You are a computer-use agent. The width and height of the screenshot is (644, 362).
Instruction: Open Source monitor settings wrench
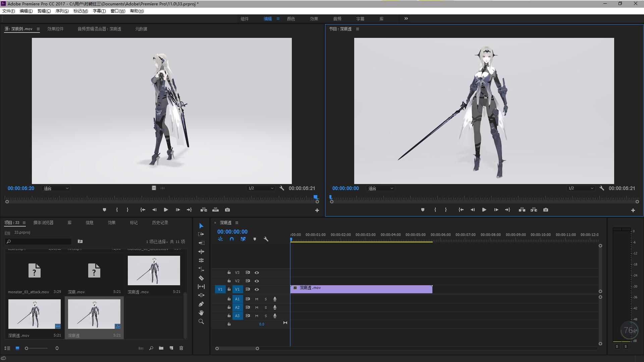(282, 188)
